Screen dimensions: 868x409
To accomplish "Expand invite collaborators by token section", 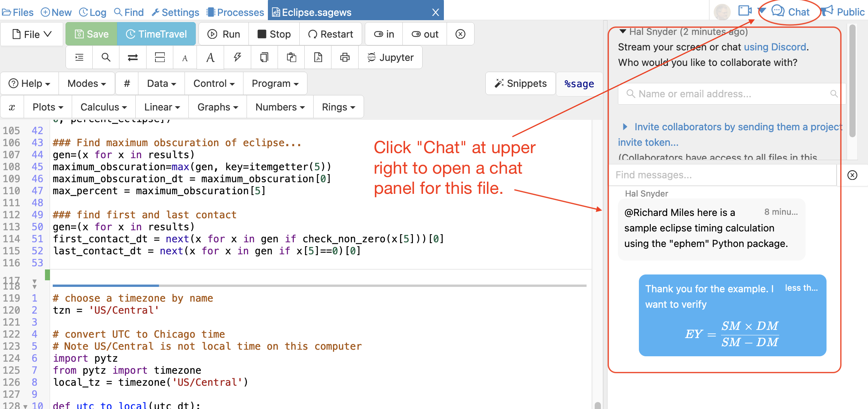I will pos(625,127).
